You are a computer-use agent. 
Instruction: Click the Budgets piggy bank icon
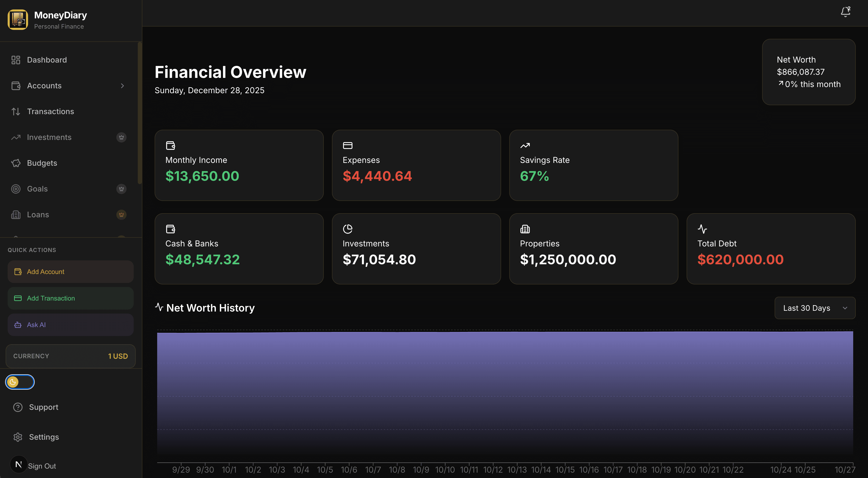(x=16, y=163)
